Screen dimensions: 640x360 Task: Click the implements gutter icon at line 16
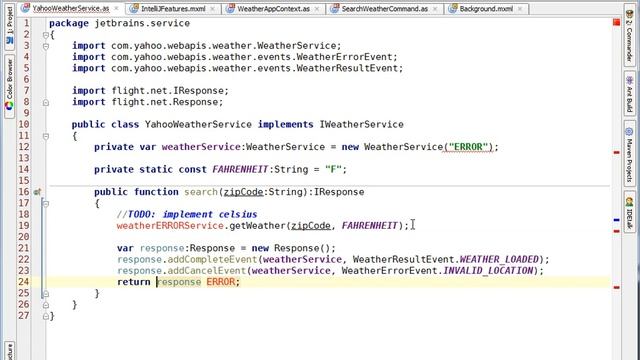click(x=37, y=192)
